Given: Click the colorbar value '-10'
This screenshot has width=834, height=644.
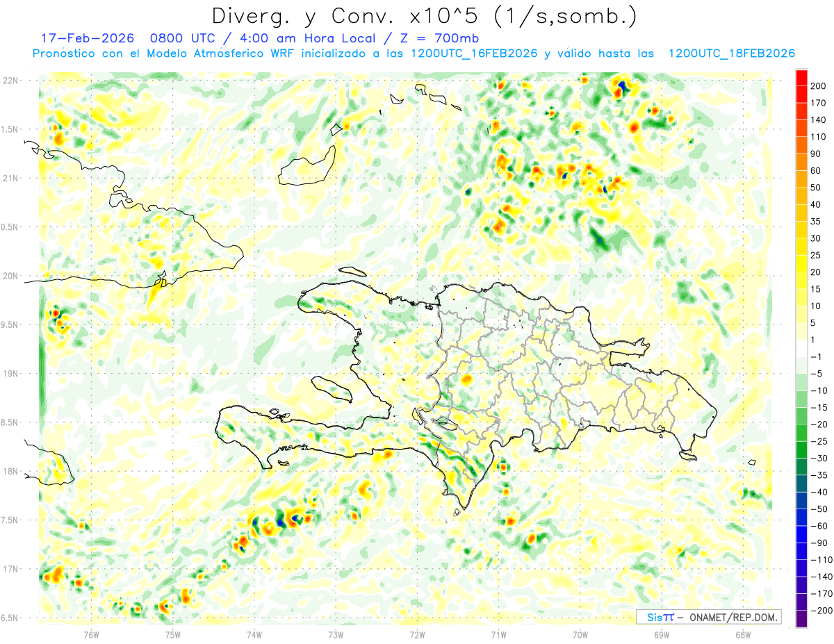Looking at the screenshot, I should pyautogui.click(x=820, y=390).
